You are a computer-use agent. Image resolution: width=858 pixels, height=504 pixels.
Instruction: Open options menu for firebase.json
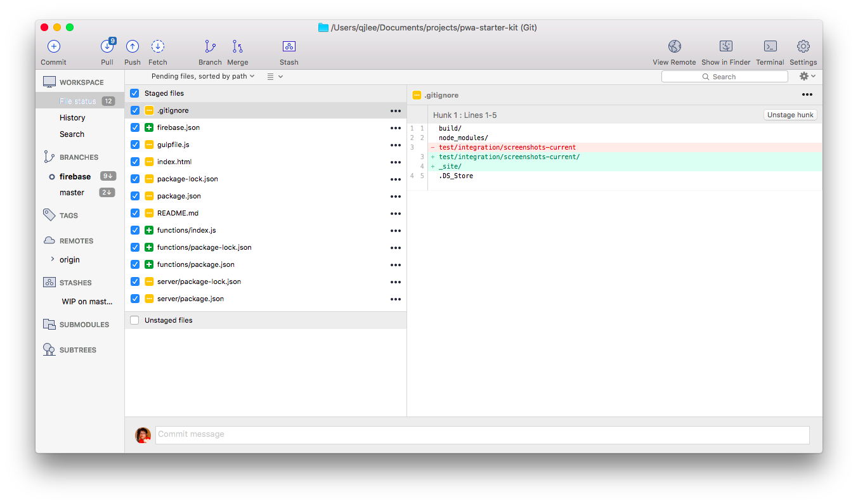[x=396, y=128]
